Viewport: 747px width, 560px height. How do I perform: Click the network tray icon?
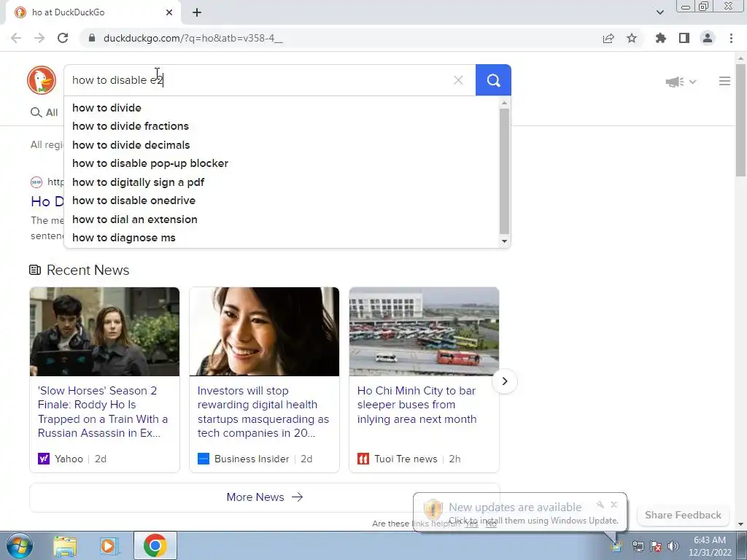(638, 546)
